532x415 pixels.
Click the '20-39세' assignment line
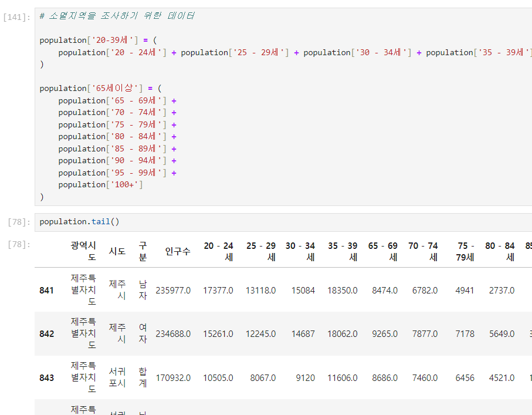(x=98, y=40)
